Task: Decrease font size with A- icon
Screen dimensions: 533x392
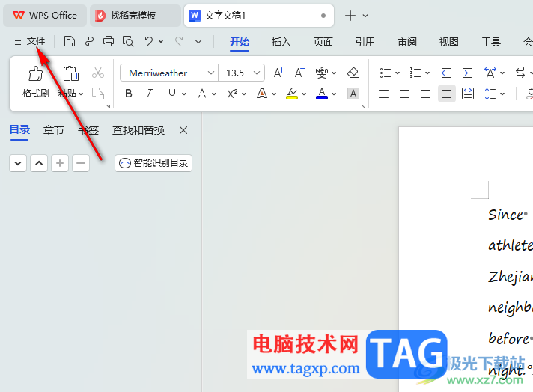Action: (x=299, y=73)
